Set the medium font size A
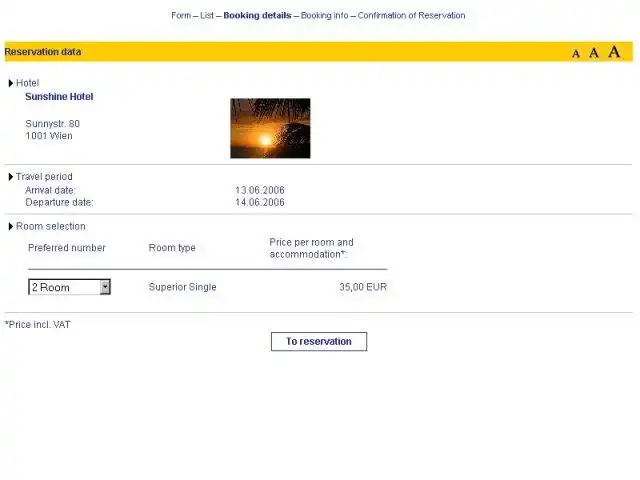Image resolution: width=640 pixels, height=480 pixels. click(x=594, y=53)
